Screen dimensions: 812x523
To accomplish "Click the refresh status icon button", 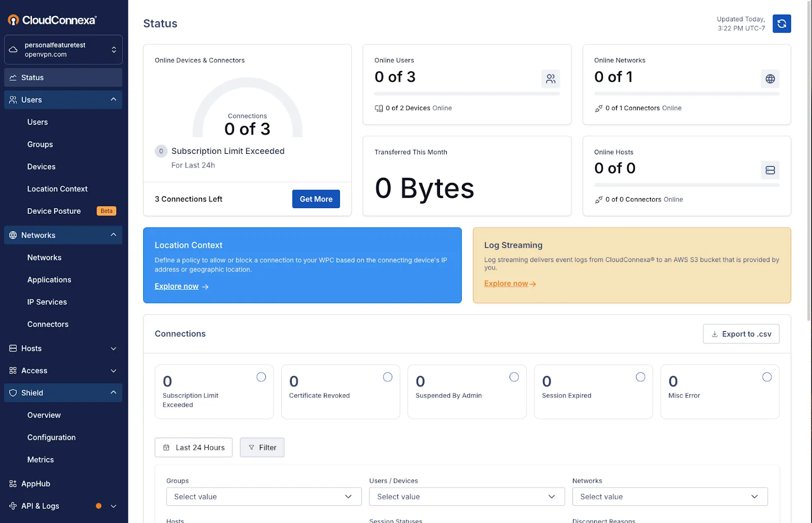I will pos(782,23).
